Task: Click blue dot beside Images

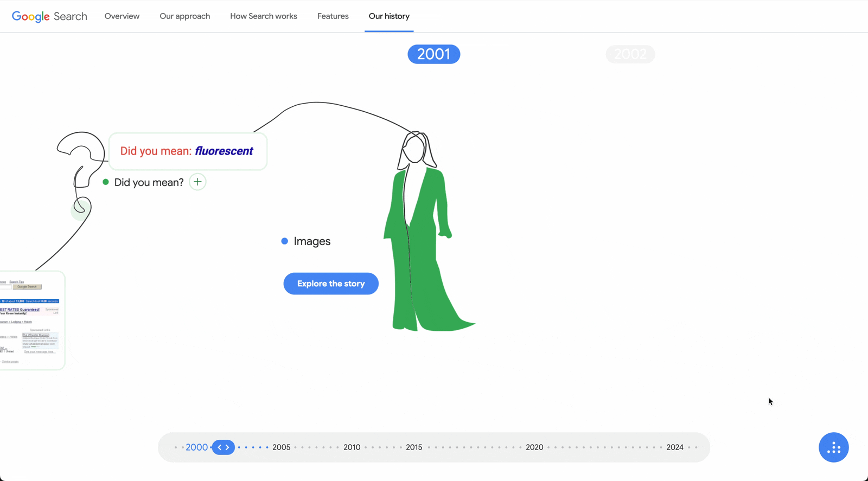Action: (x=284, y=241)
